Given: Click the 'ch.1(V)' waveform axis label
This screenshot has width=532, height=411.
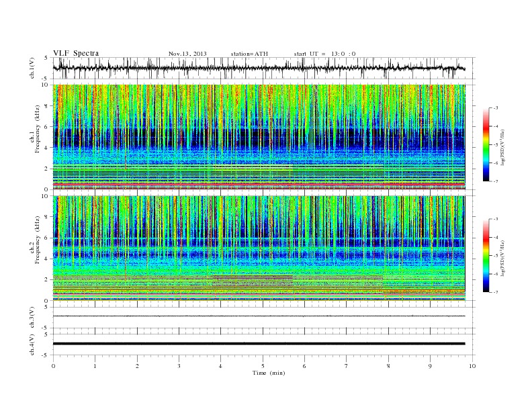Looking at the screenshot, I should point(32,68).
